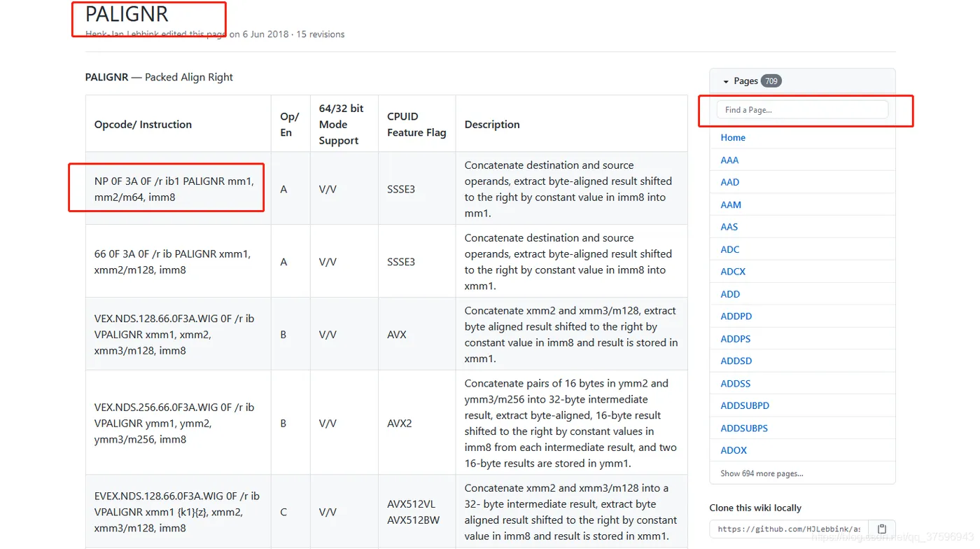980x549 pixels.
Task: Open the ADCX page link
Action: click(x=733, y=272)
